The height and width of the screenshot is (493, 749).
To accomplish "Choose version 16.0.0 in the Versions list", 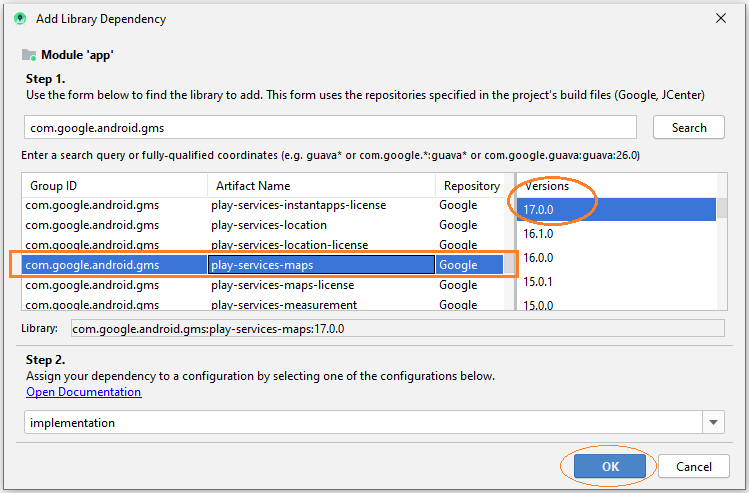I will [616, 257].
